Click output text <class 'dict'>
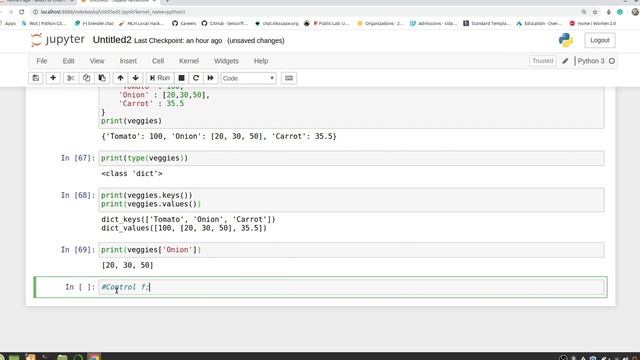Viewport: 640px width, 360px height. pyautogui.click(x=132, y=173)
